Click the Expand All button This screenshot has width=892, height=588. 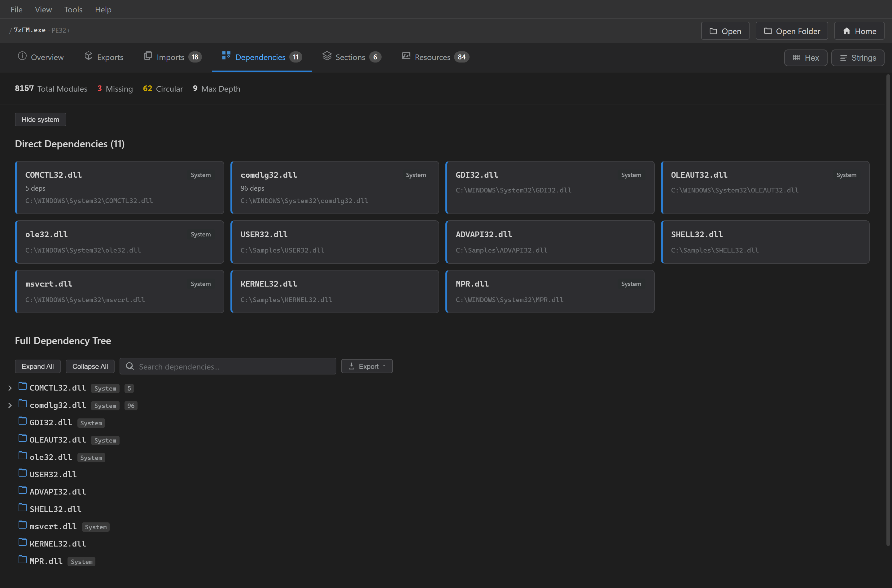tap(37, 366)
